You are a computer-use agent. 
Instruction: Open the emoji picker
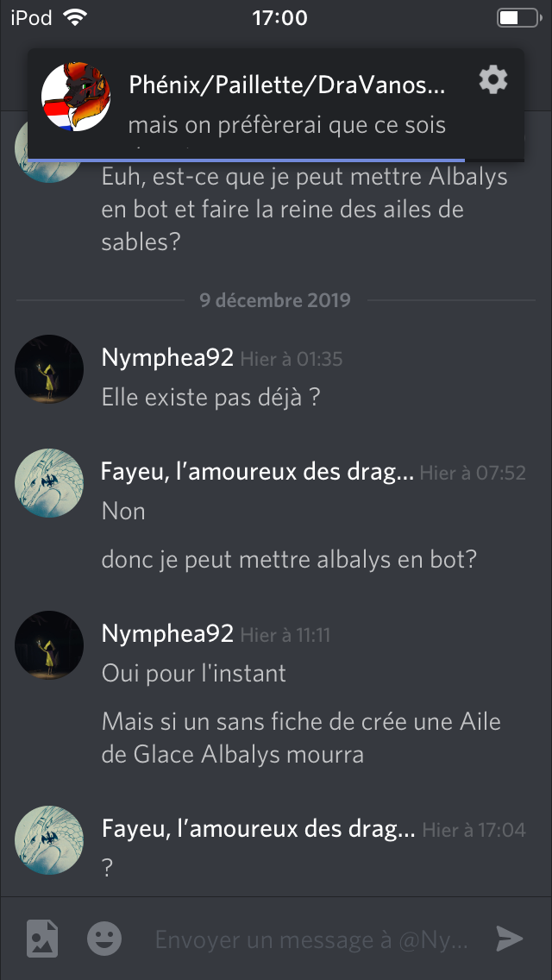pyautogui.click(x=104, y=938)
